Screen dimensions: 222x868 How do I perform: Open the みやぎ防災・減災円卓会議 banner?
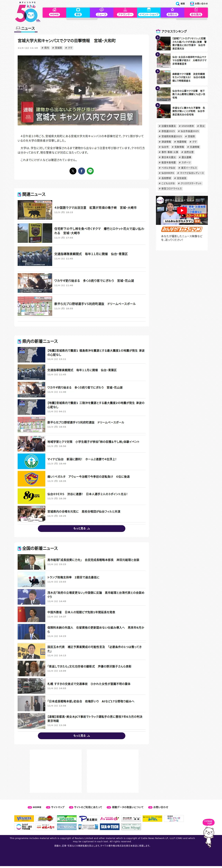pyautogui.click(x=24, y=827)
